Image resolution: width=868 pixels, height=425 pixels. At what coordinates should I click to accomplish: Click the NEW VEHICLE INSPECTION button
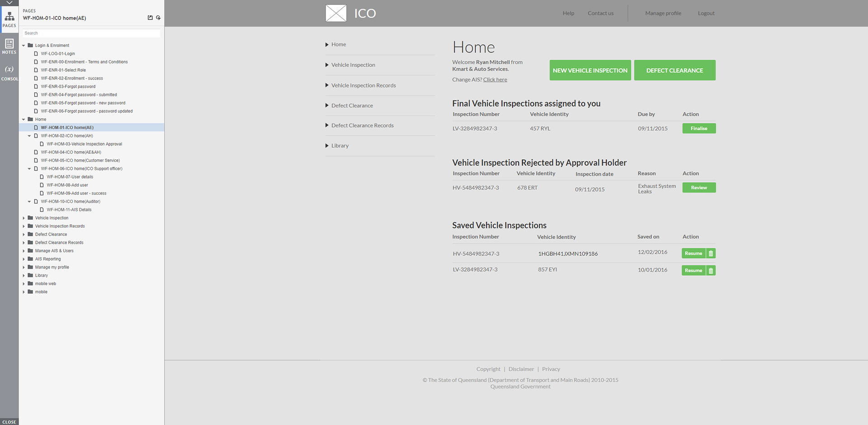pos(590,70)
